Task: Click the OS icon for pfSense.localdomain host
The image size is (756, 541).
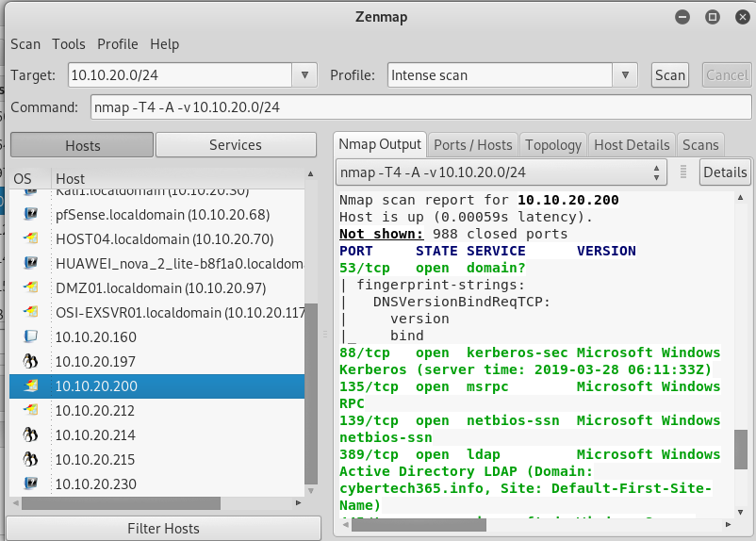Action: [31, 214]
